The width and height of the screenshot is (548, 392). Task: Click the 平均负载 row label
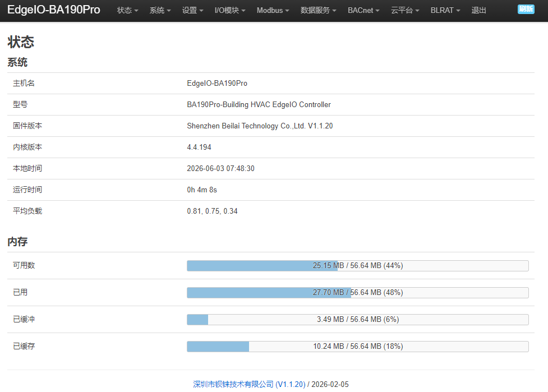[x=27, y=211]
